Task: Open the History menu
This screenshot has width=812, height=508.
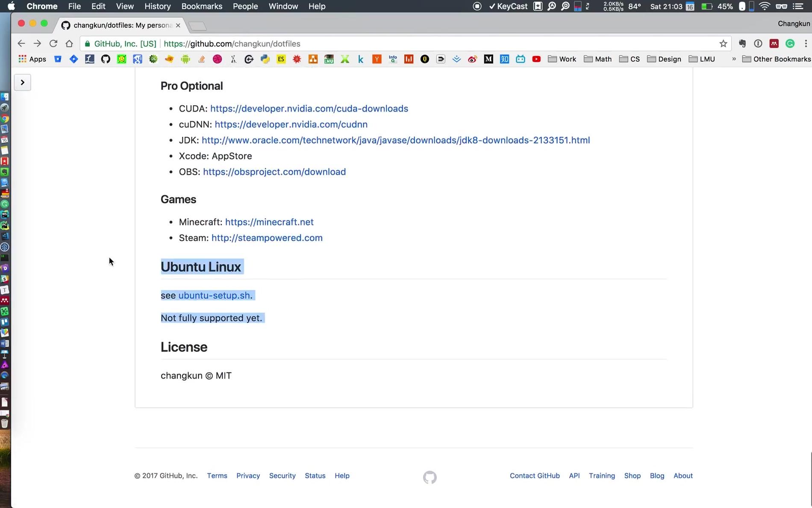Action: [x=157, y=6]
